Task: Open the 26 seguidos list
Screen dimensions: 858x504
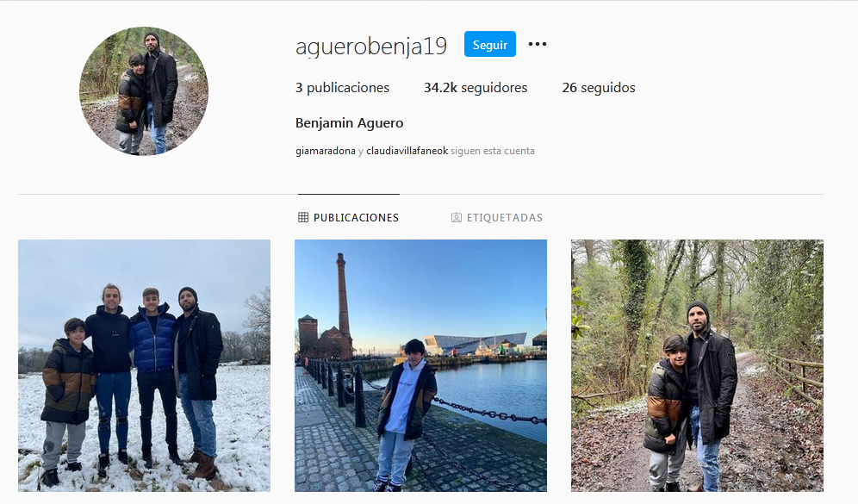Action: 599,88
